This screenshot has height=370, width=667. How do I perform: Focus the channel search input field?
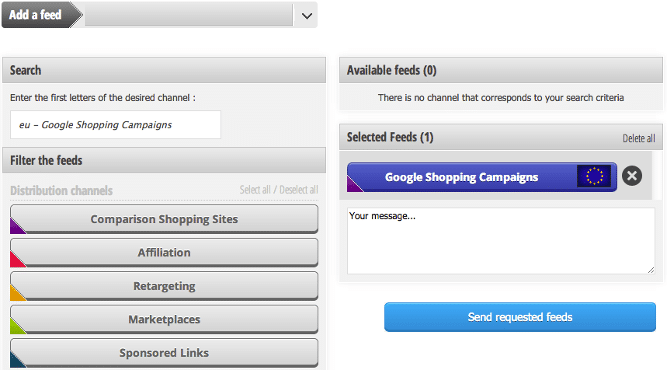pos(115,125)
